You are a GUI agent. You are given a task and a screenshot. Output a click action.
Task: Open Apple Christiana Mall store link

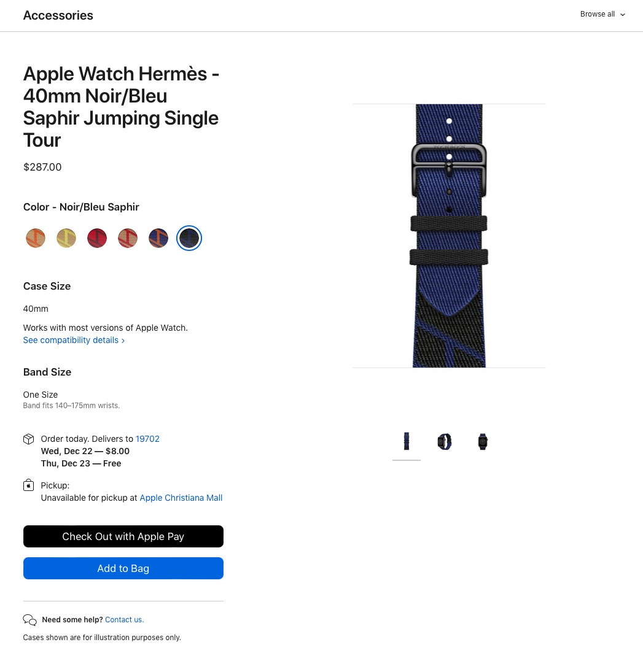tap(181, 498)
